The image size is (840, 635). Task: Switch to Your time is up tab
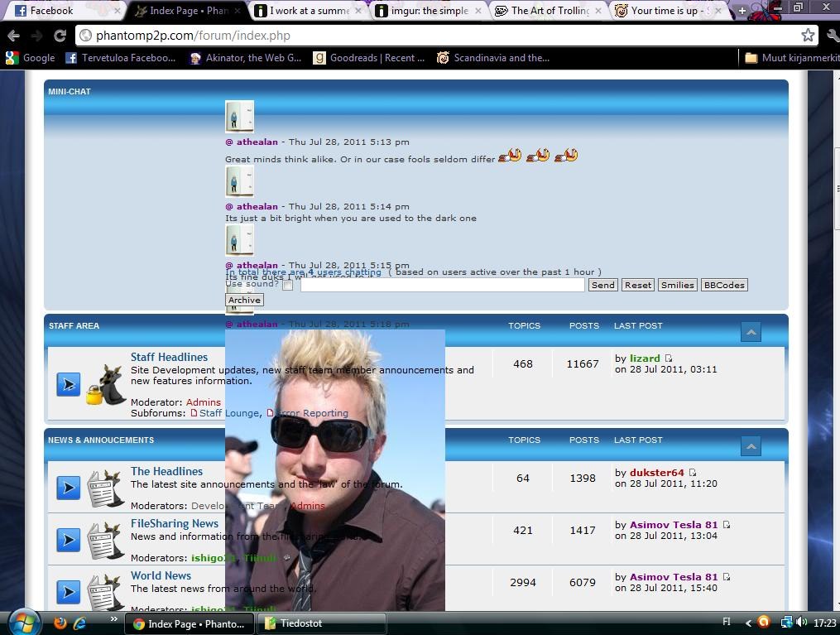coord(669,11)
